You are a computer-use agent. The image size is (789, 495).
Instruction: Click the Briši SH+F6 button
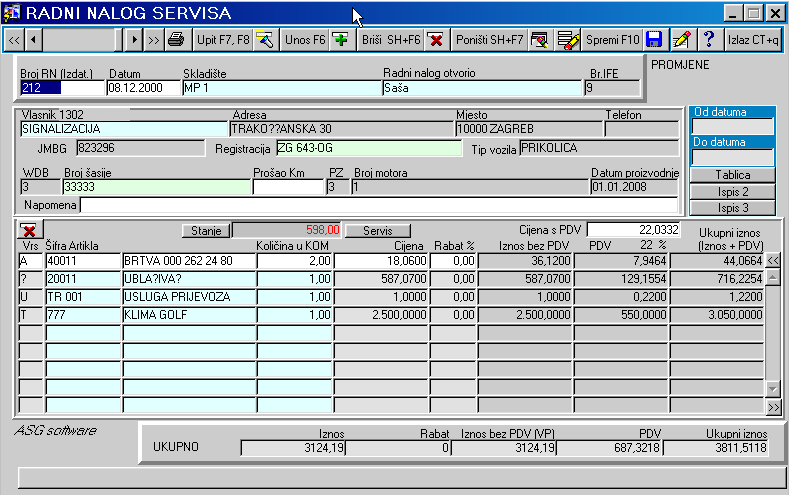coord(390,40)
